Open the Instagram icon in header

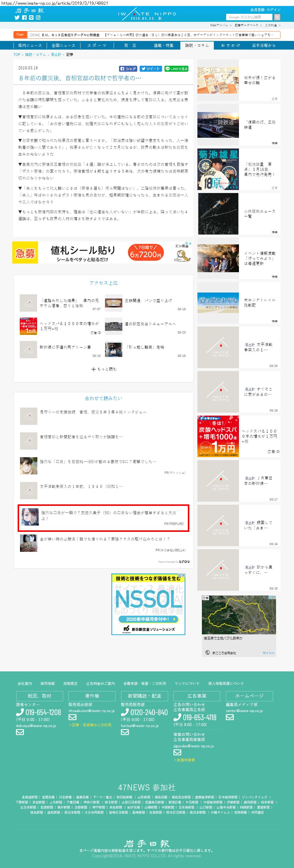tap(38, 18)
